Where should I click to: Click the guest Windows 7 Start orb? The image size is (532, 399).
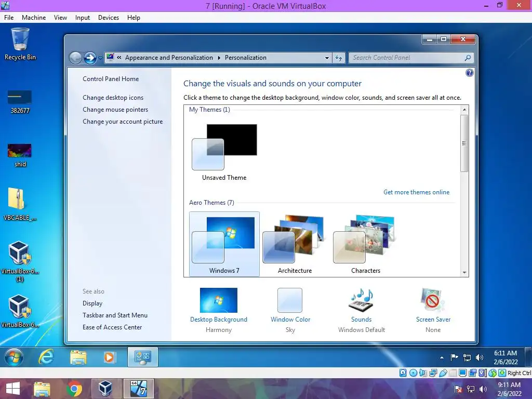[14, 357]
